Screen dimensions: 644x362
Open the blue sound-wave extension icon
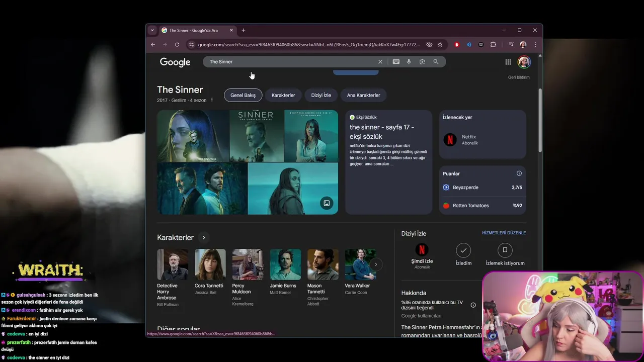click(x=469, y=45)
